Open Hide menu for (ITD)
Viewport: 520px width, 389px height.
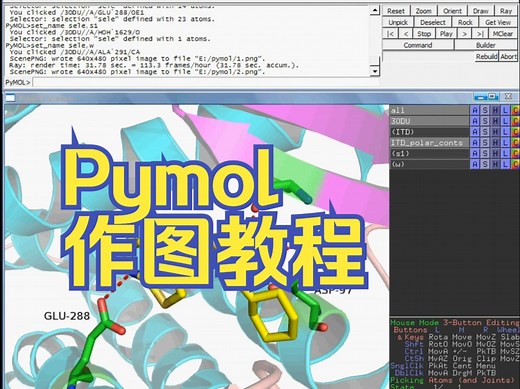495,132
